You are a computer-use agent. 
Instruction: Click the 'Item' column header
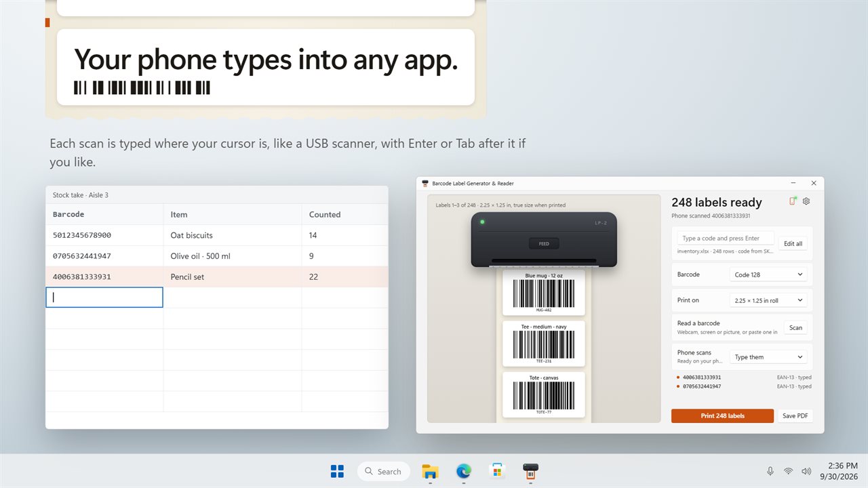click(233, 214)
